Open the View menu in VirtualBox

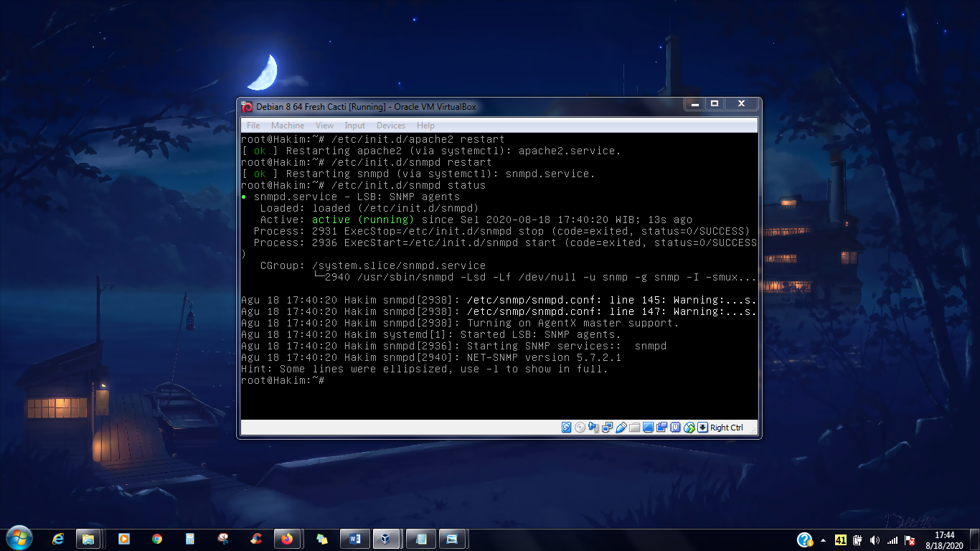click(x=324, y=126)
